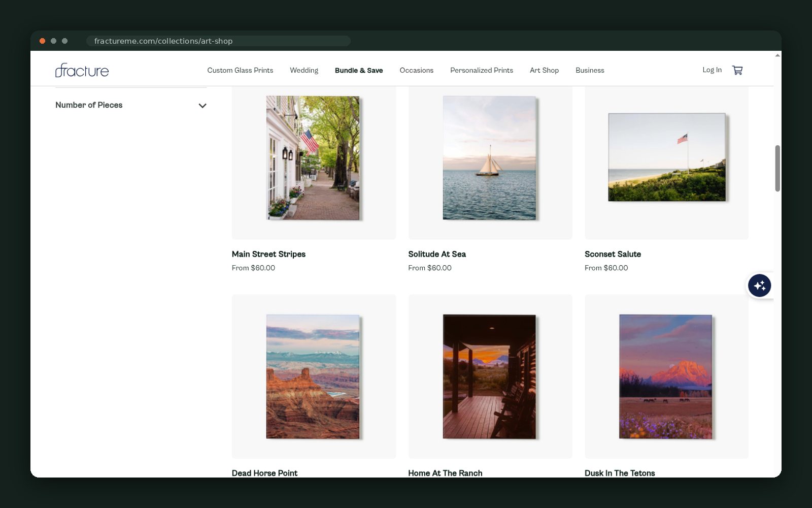This screenshot has width=812, height=508.
Task: Open Main Street Stripes product title
Action: (x=268, y=254)
